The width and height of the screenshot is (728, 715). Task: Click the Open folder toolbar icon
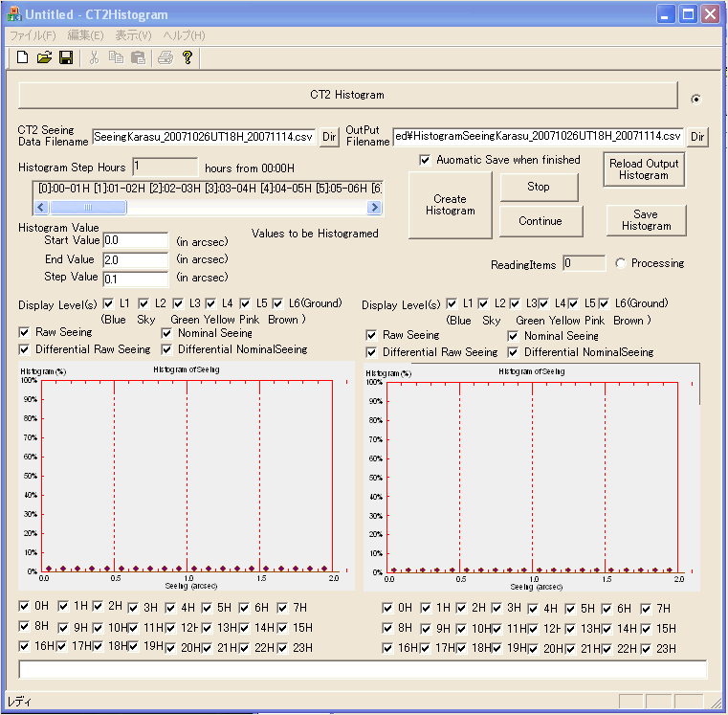pos(44,58)
